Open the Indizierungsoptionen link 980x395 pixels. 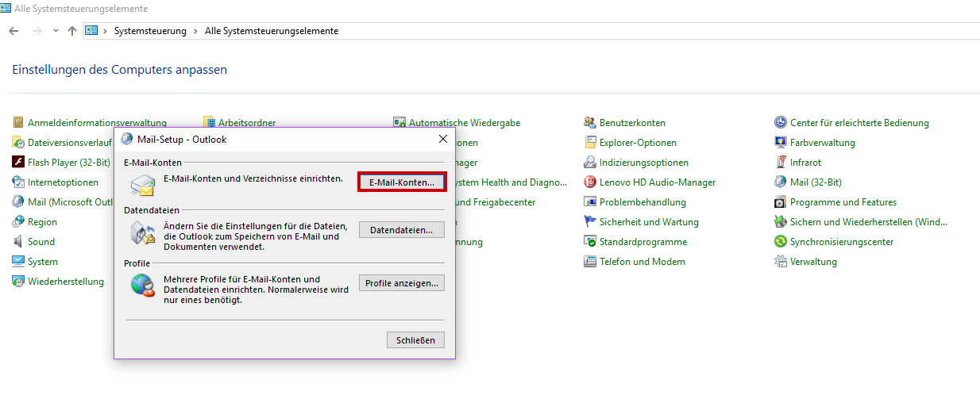[644, 163]
